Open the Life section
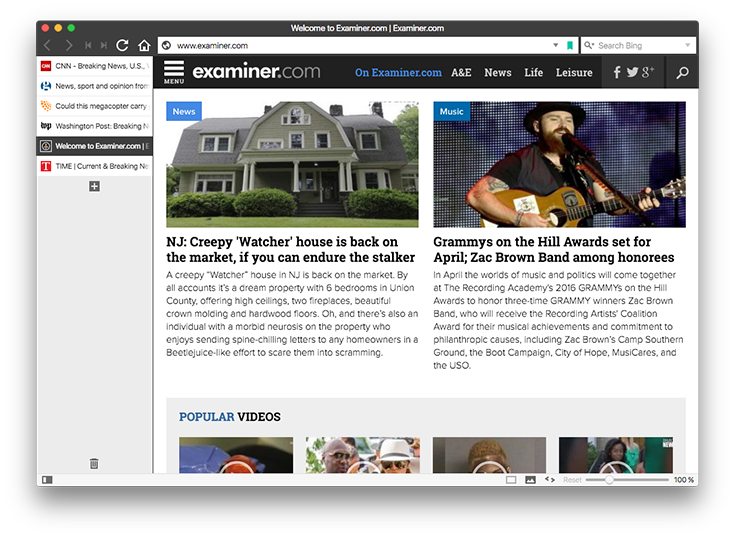Viewport: 735px width, 538px height. 533,73
